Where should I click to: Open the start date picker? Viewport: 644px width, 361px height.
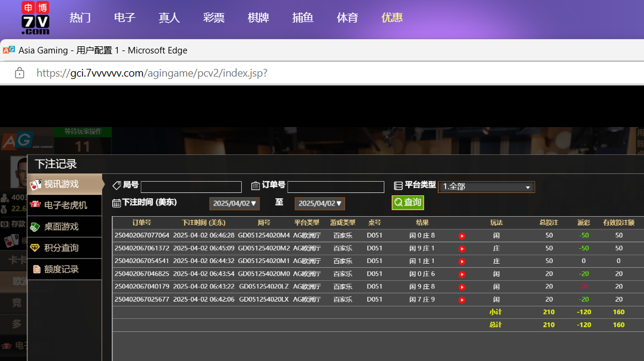pyautogui.click(x=235, y=204)
